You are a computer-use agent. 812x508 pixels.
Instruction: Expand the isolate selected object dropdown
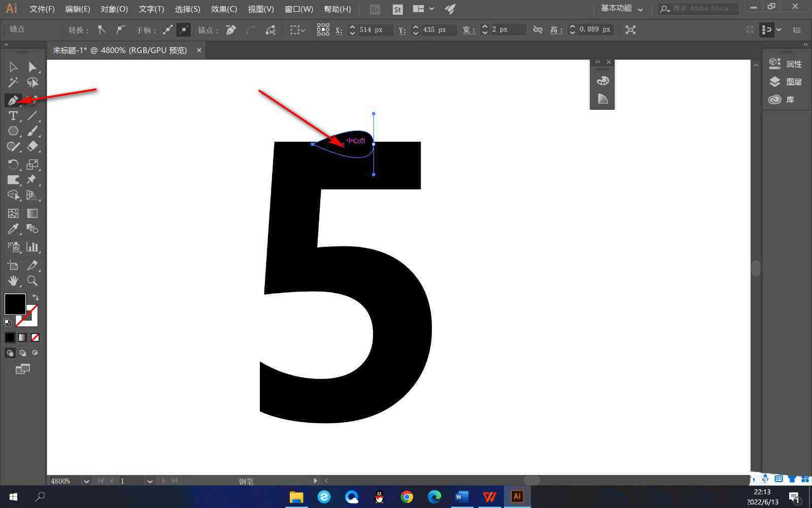pos(303,30)
